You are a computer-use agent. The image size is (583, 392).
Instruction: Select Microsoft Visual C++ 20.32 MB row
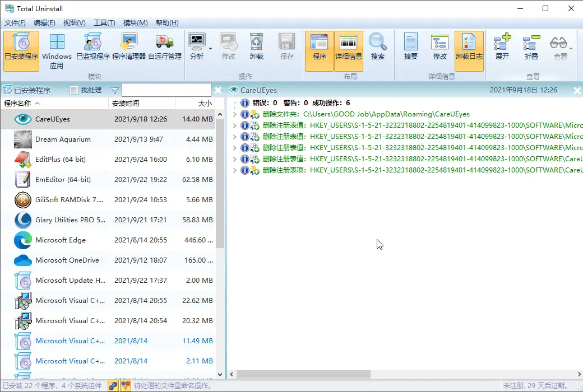click(108, 321)
